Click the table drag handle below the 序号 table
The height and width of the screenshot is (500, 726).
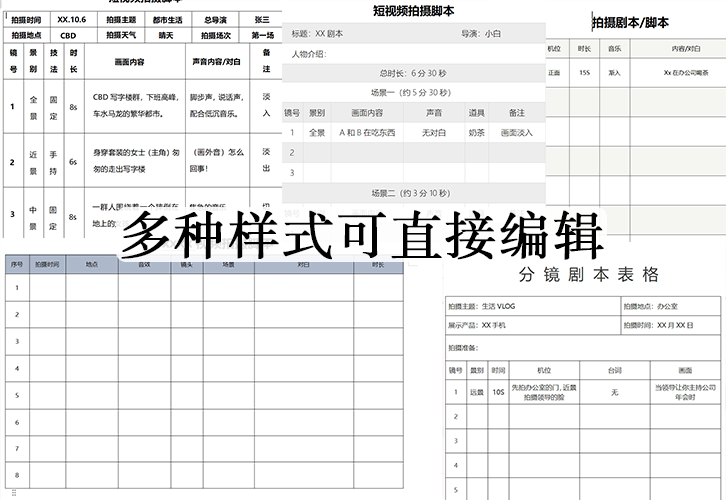click(x=13, y=494)
